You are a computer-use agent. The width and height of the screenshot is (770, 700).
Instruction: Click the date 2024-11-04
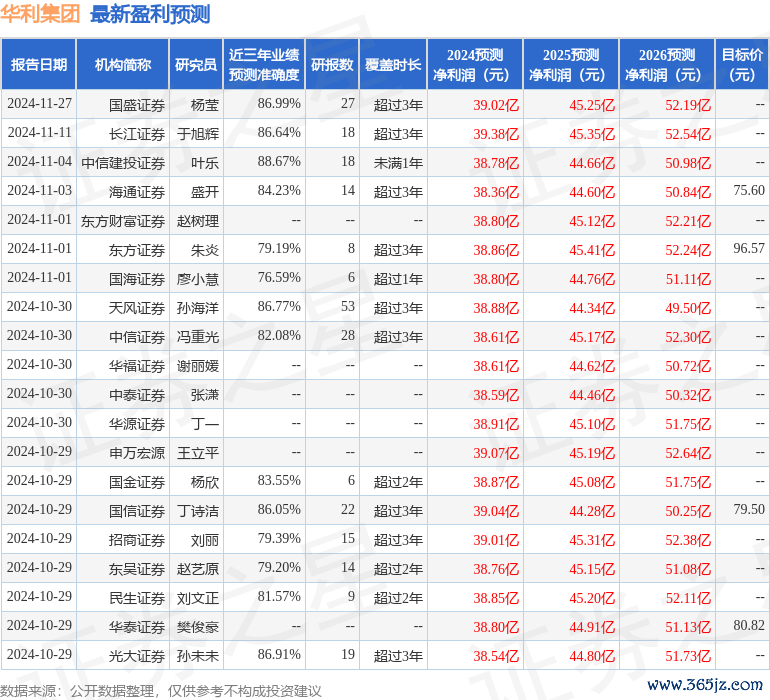coord(39,161)
